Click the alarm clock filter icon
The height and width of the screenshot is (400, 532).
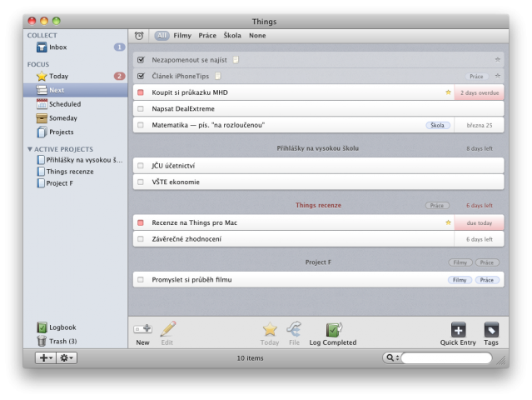(139, 36)
